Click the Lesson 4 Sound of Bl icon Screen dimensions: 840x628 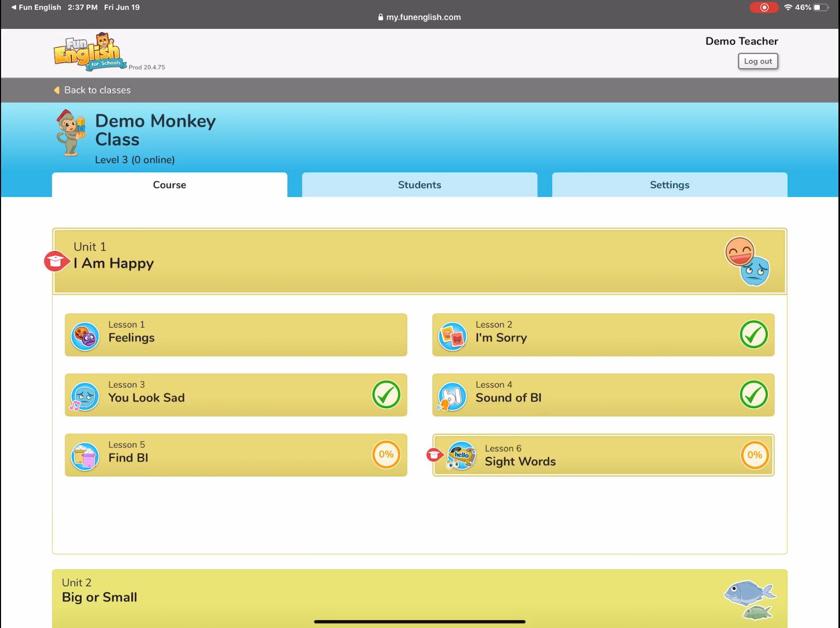(x=452, y=397)
